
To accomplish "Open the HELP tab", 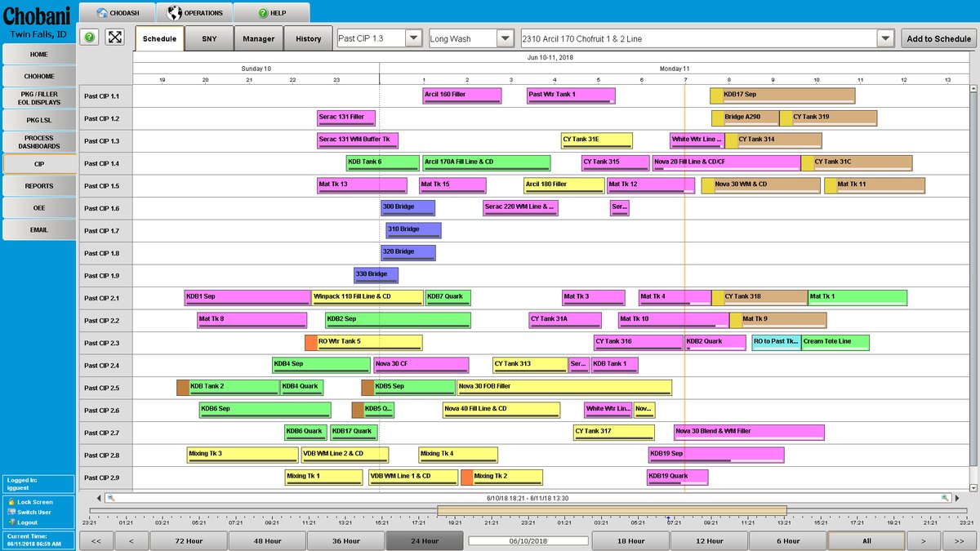I will click(272, 13).
